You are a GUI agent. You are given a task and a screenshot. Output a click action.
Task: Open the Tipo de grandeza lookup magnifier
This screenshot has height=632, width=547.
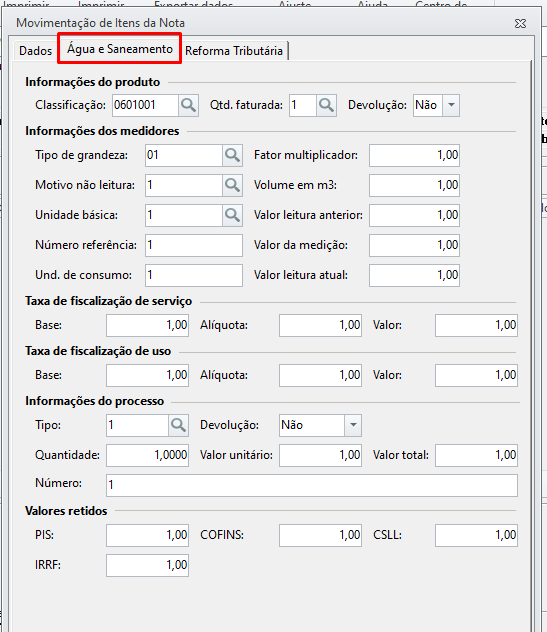(x=232, y=155)
